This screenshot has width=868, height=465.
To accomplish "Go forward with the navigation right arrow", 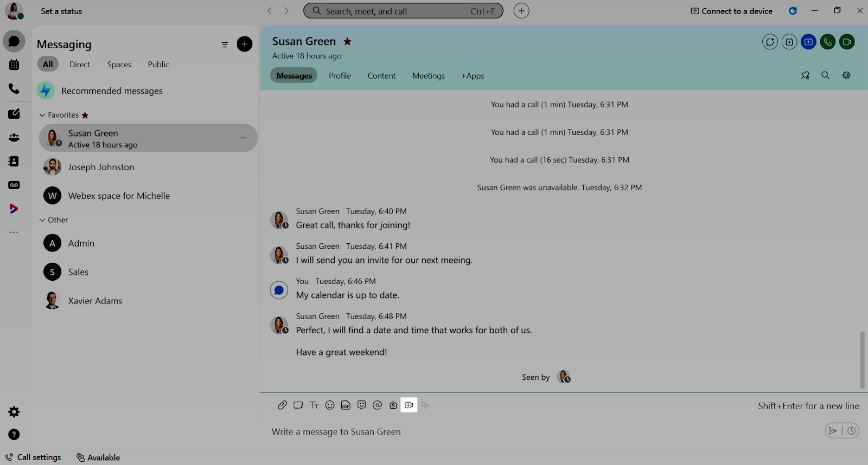I will 286,11.
